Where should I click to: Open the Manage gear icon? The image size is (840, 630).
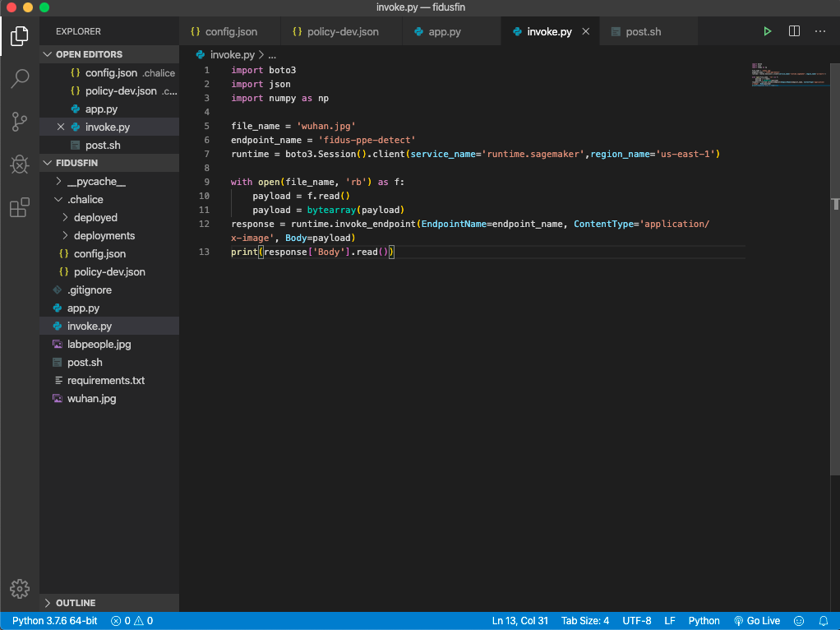tap(19, 588)
